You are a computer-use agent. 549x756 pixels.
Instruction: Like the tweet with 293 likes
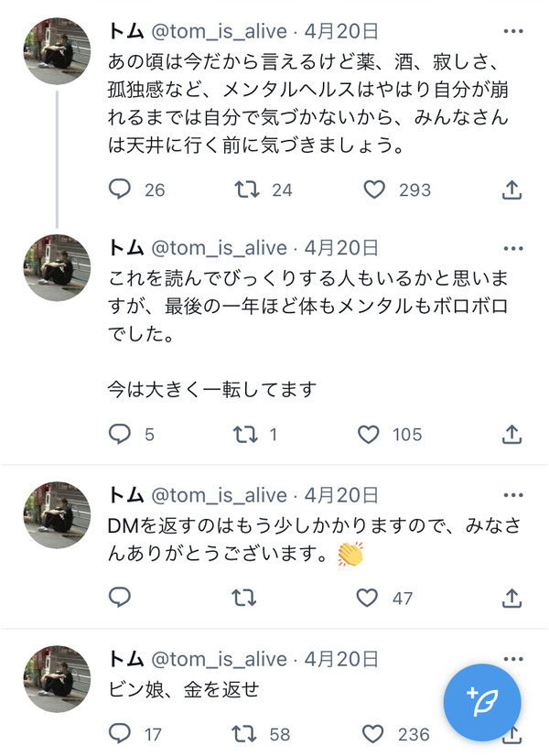pyautogui.click(x=373, y=189)
